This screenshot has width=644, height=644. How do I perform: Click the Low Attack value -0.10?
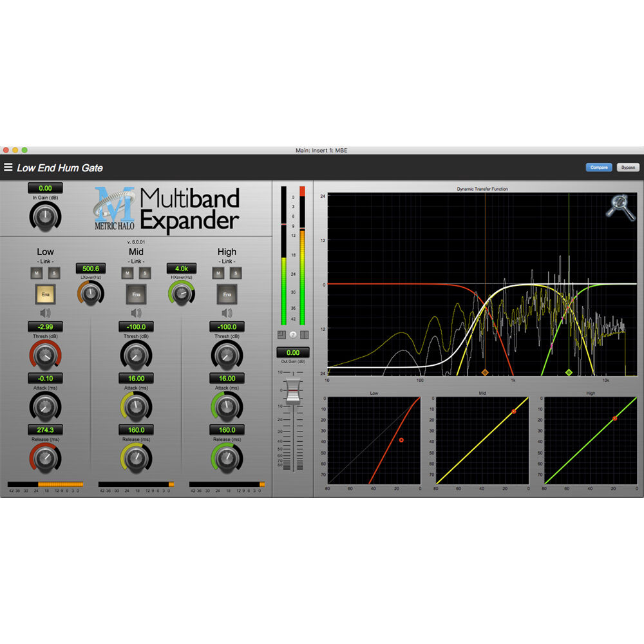45,378
